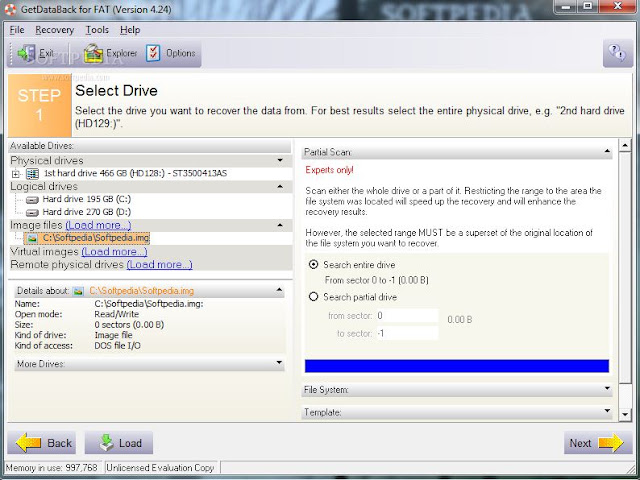640x480 pixels.
Task: Click the Read/Write open mode value
Action: [x=117, y=314]
